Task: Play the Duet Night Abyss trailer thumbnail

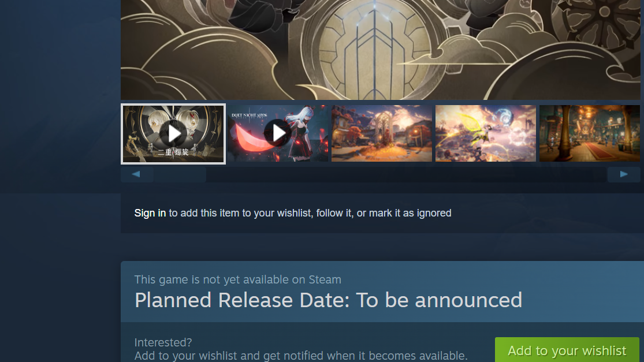Action: [x=278, y=133]
